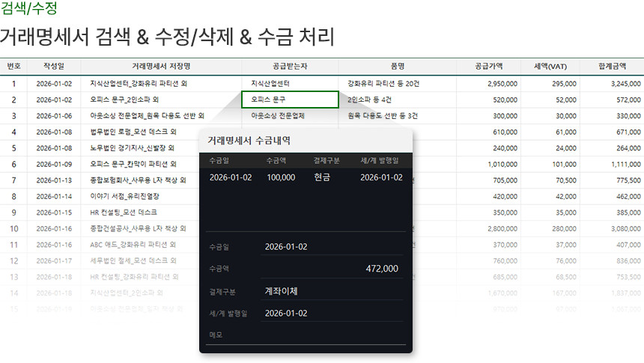Click the 아웃소싱 전문업체 recipient cell
Screen dimensions: 644x363
[278, 116]
